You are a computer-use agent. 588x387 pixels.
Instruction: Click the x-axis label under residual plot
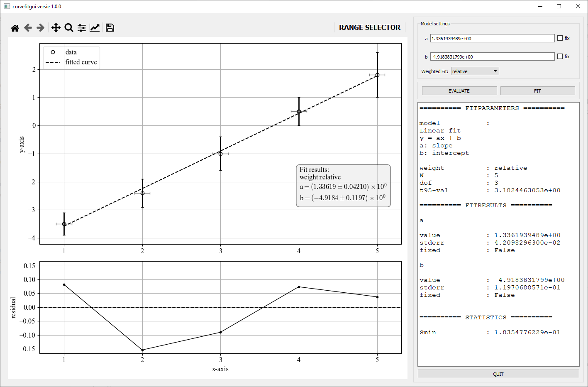coord(220,369)
